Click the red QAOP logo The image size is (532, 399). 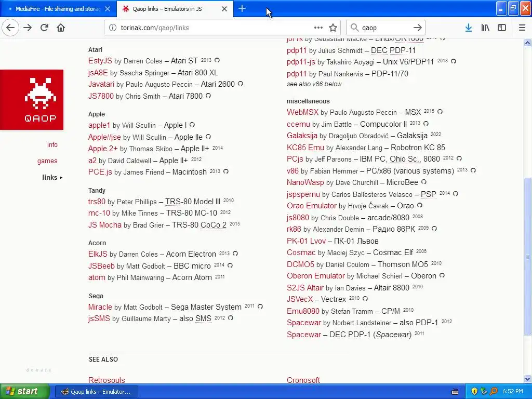(x=32, y=100)
